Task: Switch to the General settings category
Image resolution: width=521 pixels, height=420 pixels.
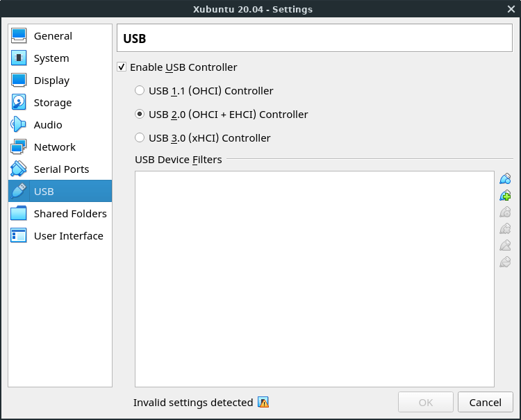Action: 53,36
